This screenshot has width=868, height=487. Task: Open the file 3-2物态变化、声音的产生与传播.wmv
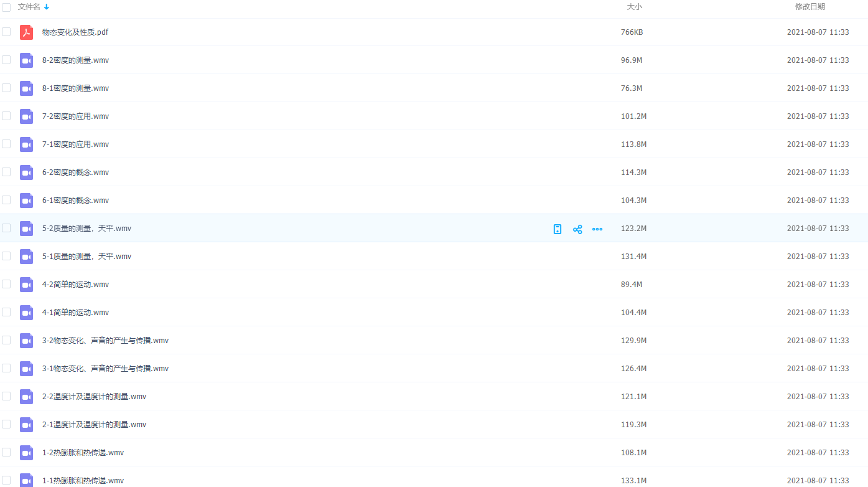[x=105, y=341]
